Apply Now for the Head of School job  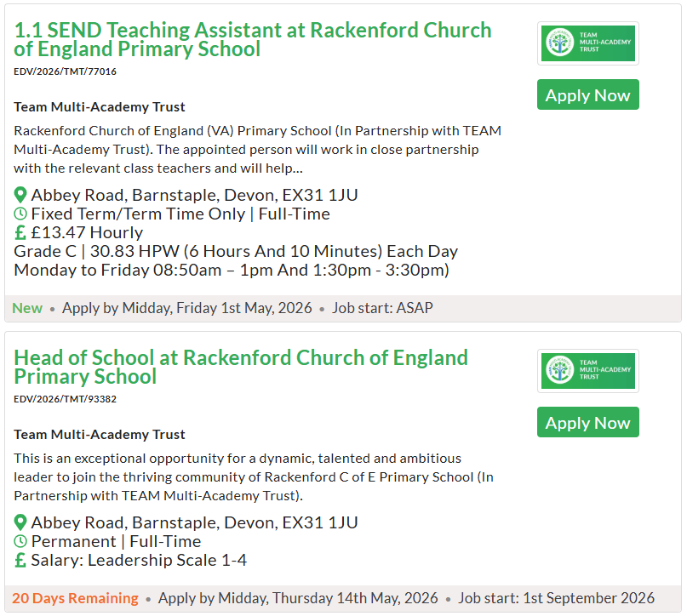tap(587, 423)
